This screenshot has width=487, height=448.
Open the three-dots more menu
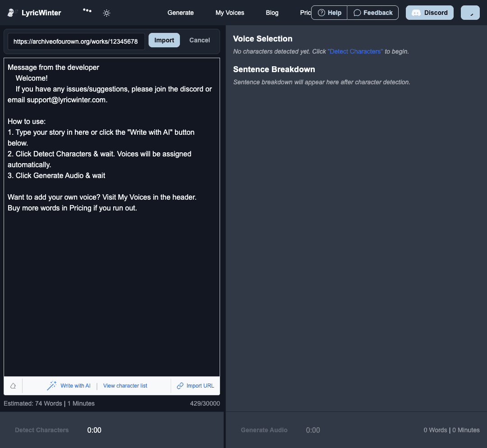click(x=87, y=10)
